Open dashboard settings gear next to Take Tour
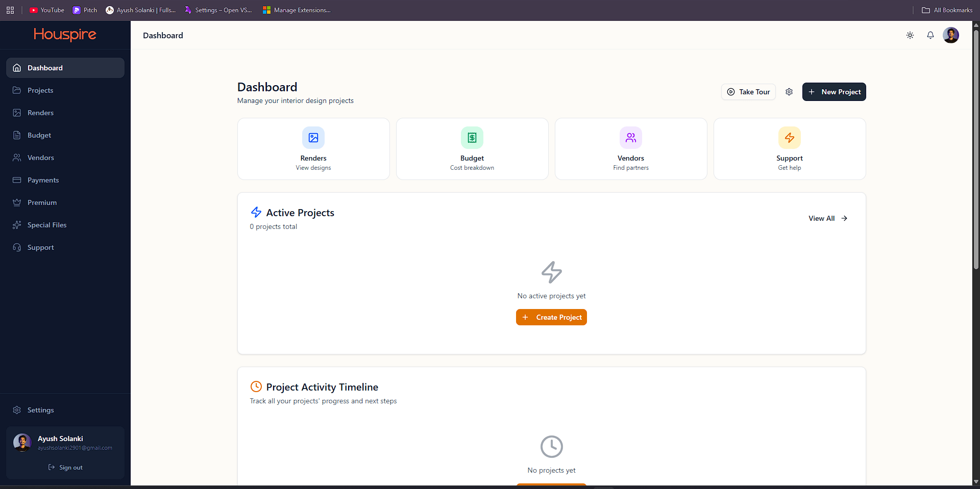Viewport: 980px width, 489px height. click(x=789, y=92)
